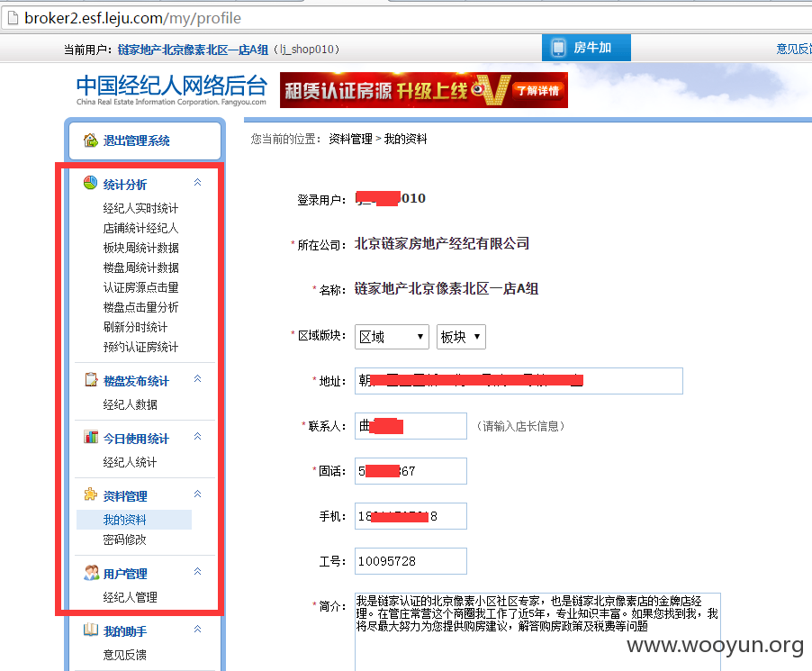The width and height of the screenshot is (812, 671).
Task: Click the 简介 text area
Action: pos(537,632)
